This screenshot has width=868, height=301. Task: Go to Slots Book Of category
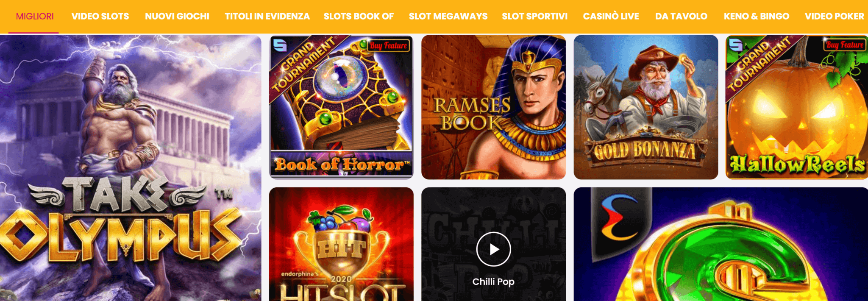point(359,17)
